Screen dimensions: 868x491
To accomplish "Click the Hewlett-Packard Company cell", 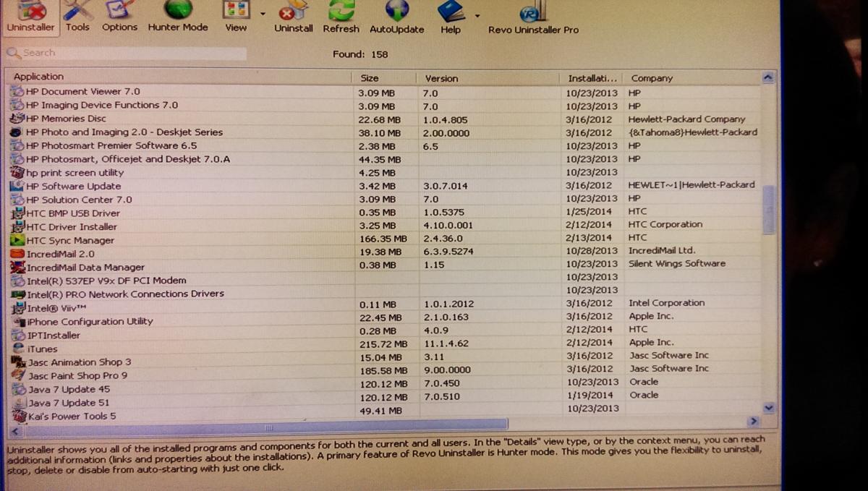I will click(686, 119).
